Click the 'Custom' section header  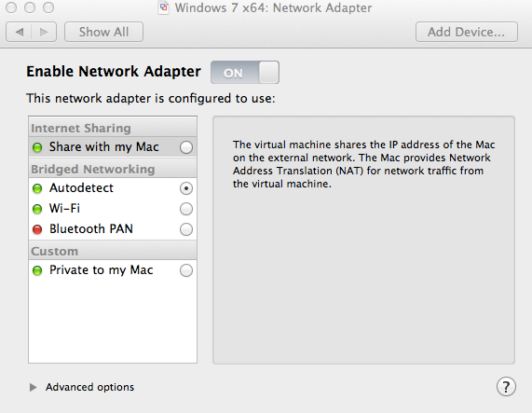tap(113, 251)
